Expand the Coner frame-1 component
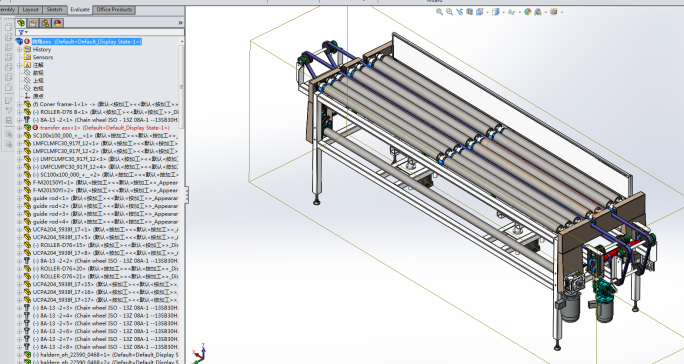 coord(20,104)
